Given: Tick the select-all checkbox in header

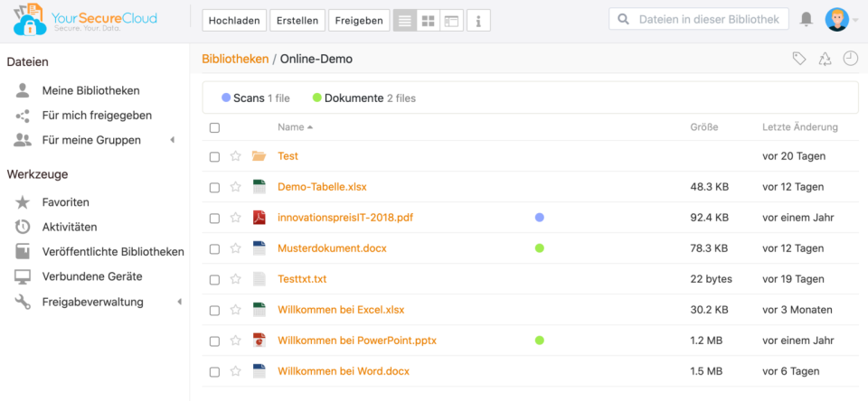Looking at the screenshot, I should (x=215, y=127).
